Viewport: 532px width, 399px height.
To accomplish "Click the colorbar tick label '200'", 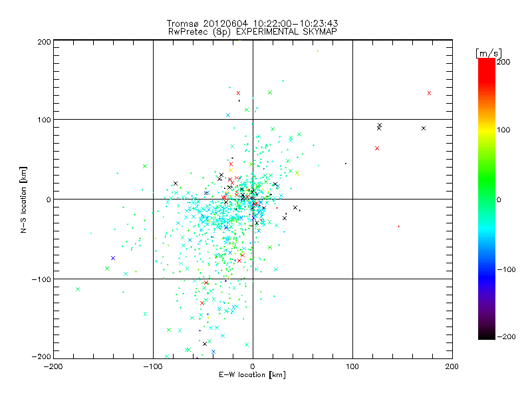I will [x=503, y=62].
